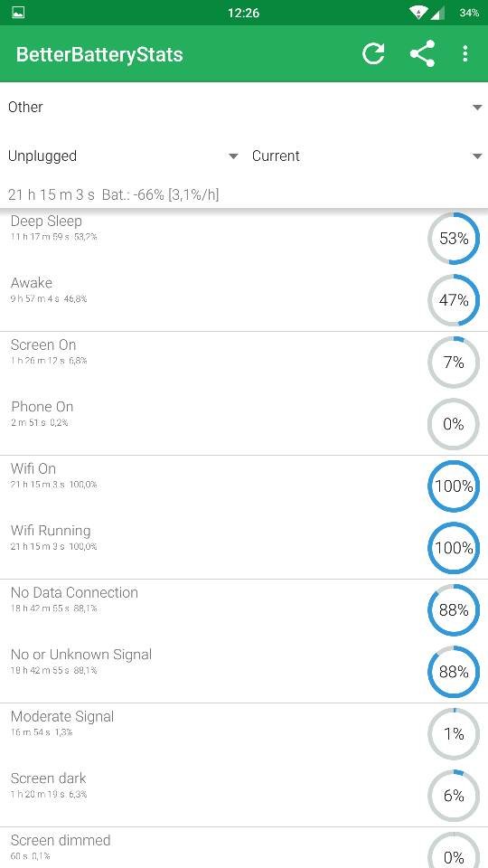Image resolution: width=488 pixels, height=868 pixels.
Task: Tap the battery duration summary line
Action: pyautogui.click(x=114, y=195)
